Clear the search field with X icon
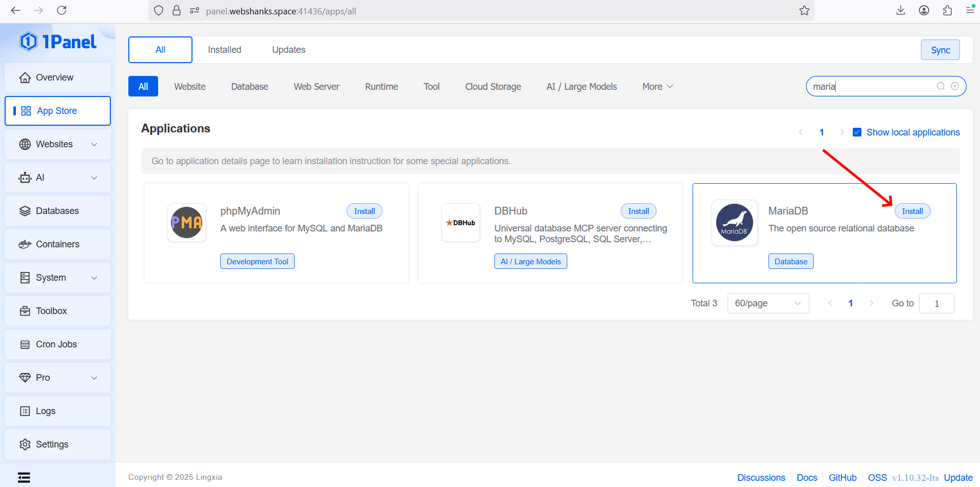 pos(955,86)
